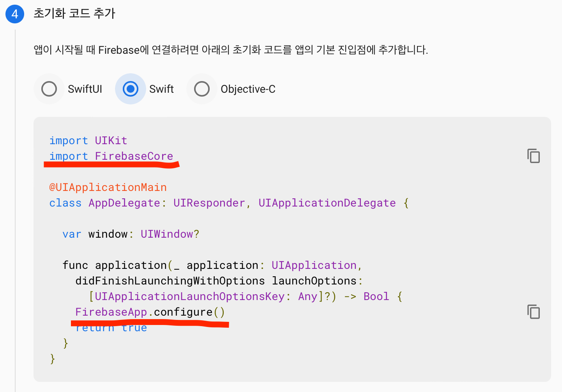Click the instruction text mentioning Firebase
Image resolution: width=562 pixels, height=392 pixels.
point(231,50)
